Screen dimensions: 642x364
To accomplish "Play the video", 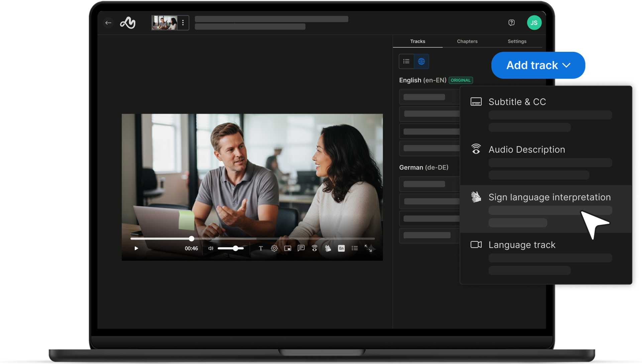I will (x=136, y=248).
